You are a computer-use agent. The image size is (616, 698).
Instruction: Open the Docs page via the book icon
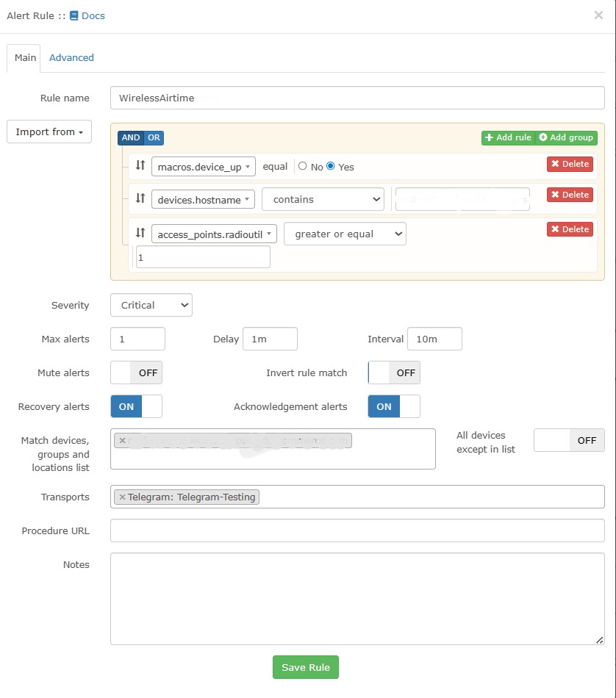(74, 15)
